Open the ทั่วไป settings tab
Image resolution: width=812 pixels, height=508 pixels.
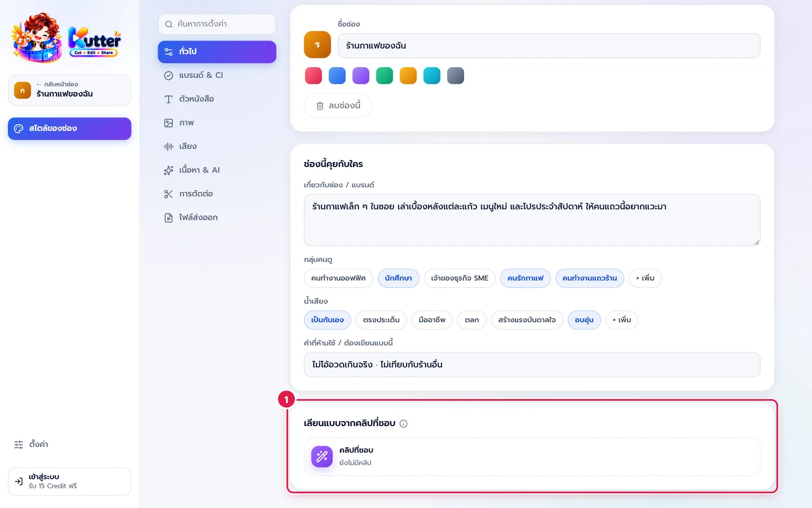pyautogui.click(x=217, y=51)
